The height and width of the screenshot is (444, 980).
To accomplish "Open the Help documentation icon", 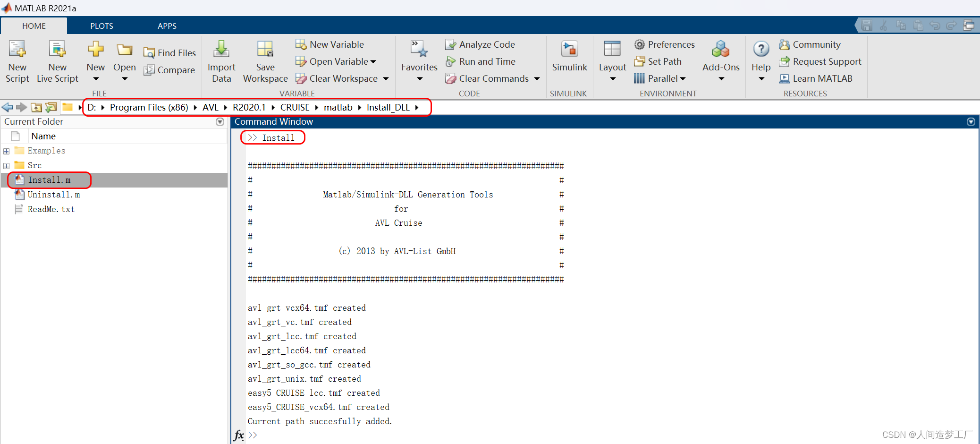I will [x=761, y=49].
